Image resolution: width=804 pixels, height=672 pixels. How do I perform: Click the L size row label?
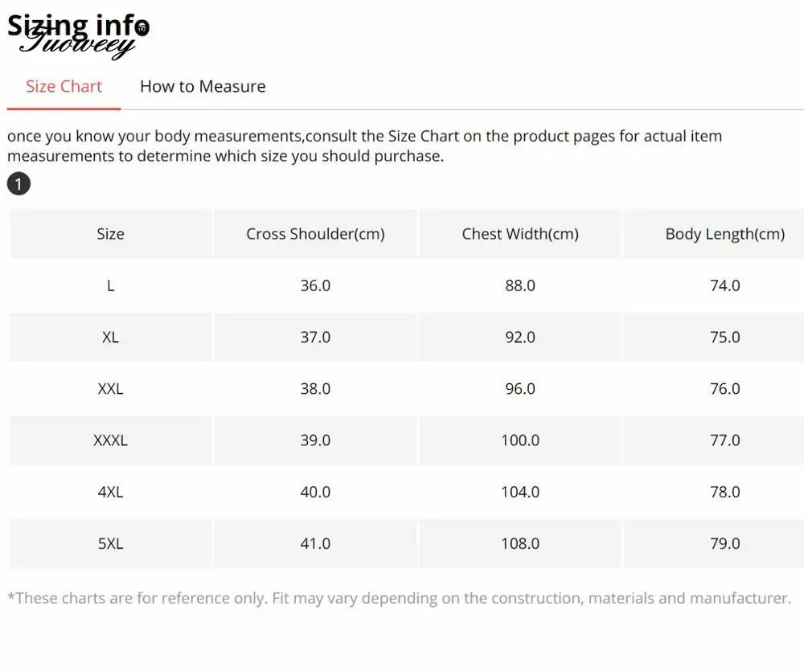click(x=110, y=285)
